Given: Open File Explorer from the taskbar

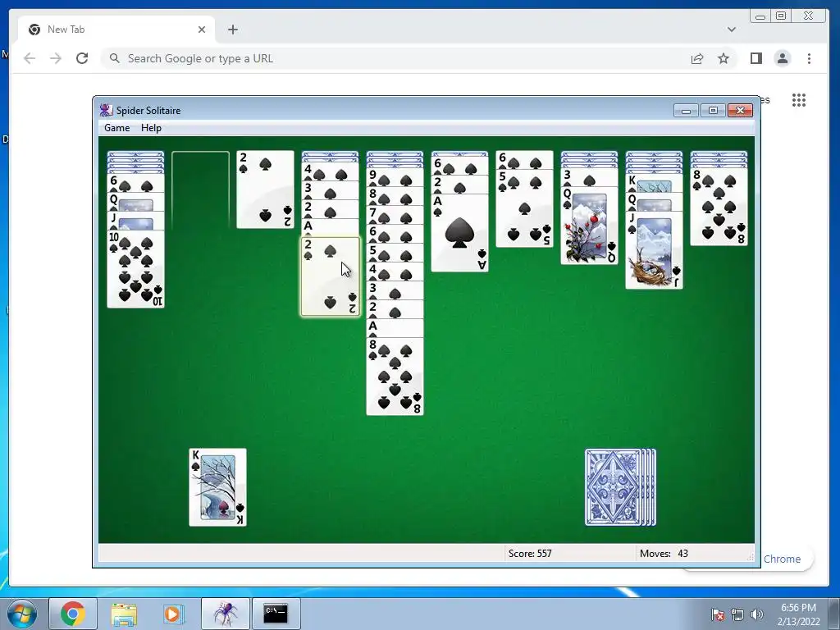Looking at the screenshot, I should pos(124,614).
